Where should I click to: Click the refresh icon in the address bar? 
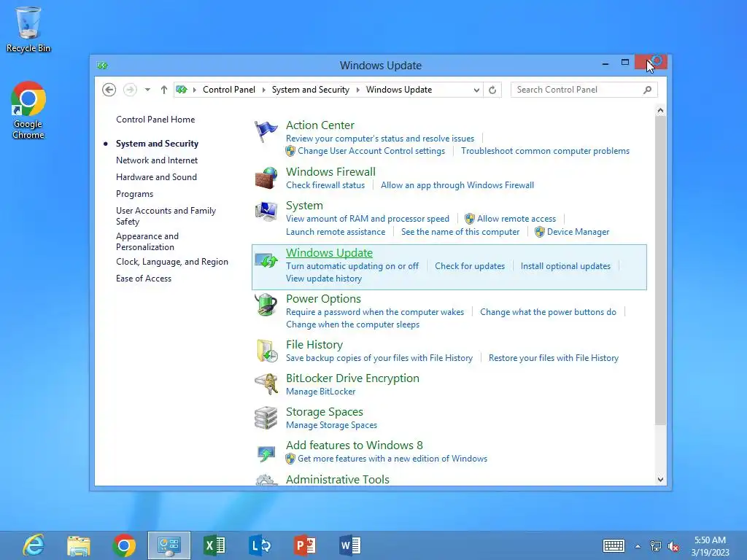(x=492, y=90)
